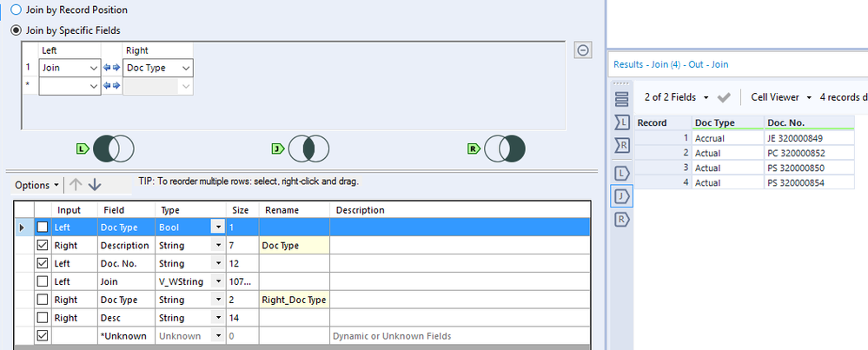
Task: Click the checkmark apply icon in results
Action: (x=724, y=97)
